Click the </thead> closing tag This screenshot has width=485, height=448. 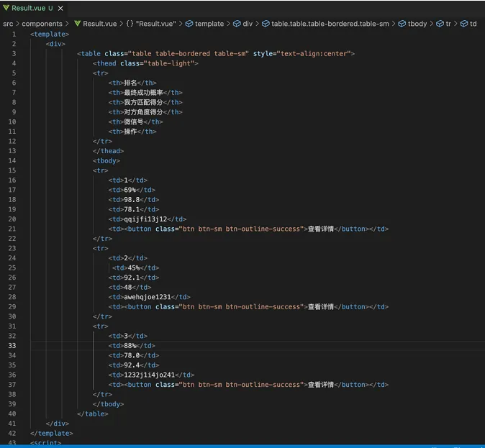tap(108, 151)
